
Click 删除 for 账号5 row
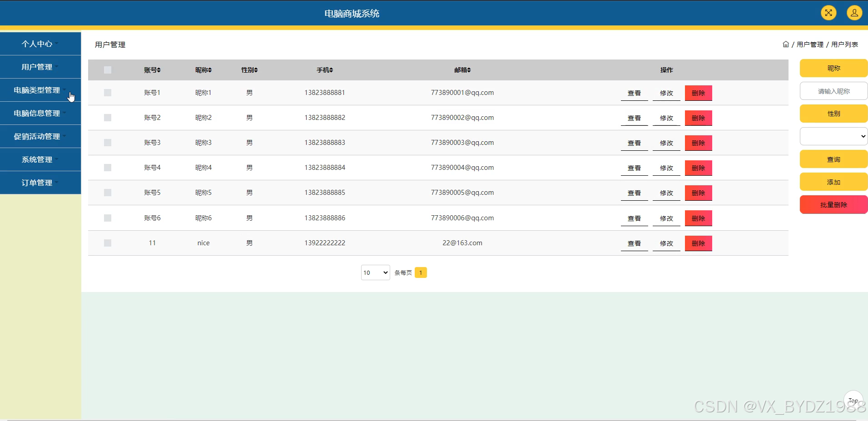click(x=698, y=193)
